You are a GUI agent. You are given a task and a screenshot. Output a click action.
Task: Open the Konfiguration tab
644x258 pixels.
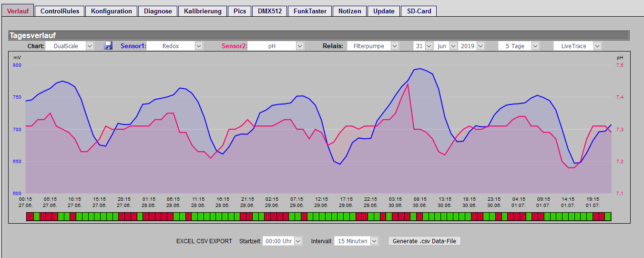(x=112, y=11)
